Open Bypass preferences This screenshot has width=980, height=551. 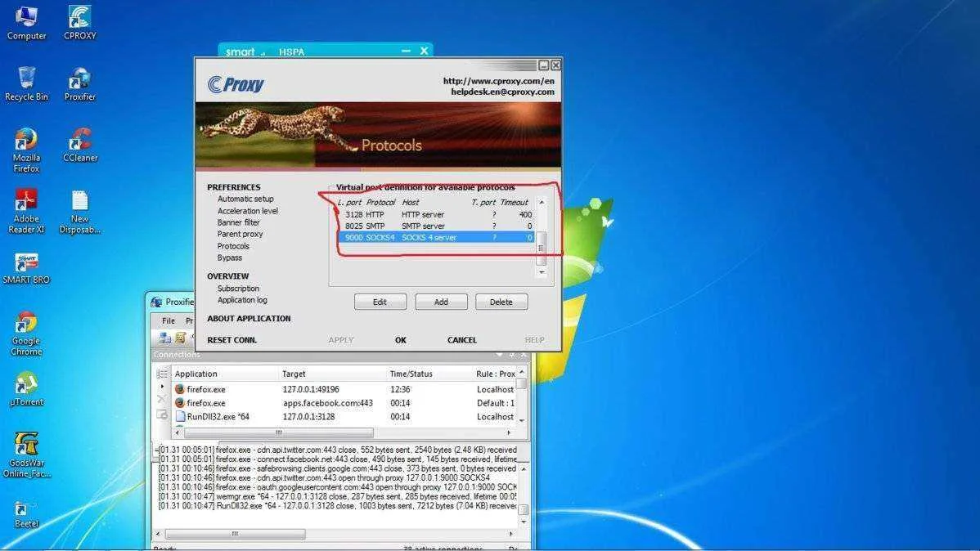[x=229, y=258]
